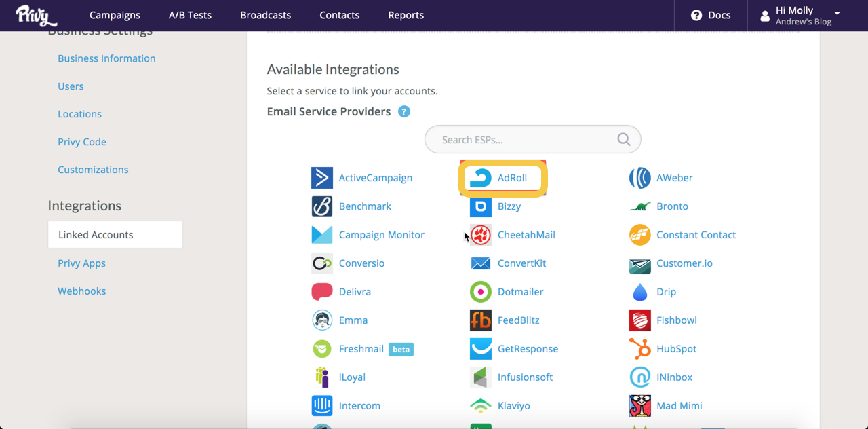This screenshot has width=868, height=429.
Task: Open the Email Service Providers help icon
Action: [x=404, y=112]
